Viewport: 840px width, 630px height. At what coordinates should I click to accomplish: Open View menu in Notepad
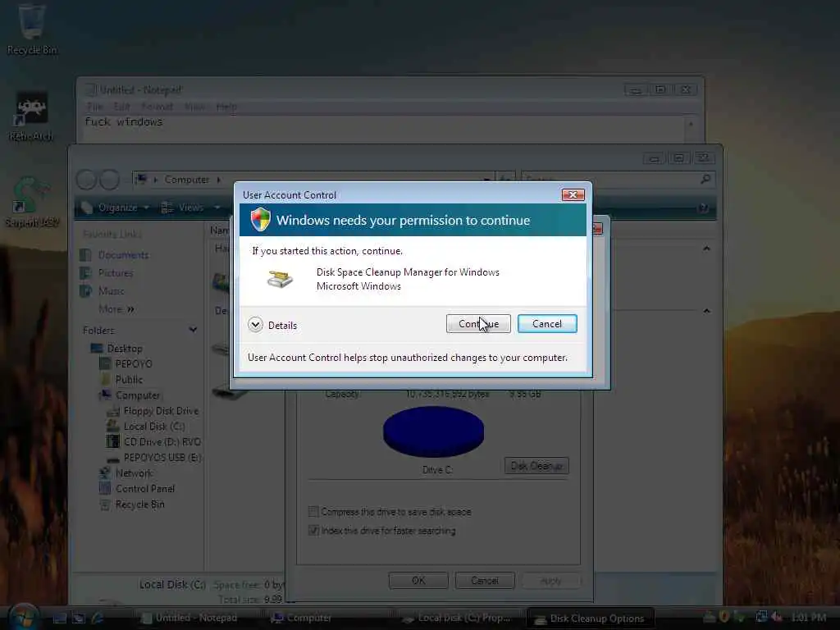point(194,107)
